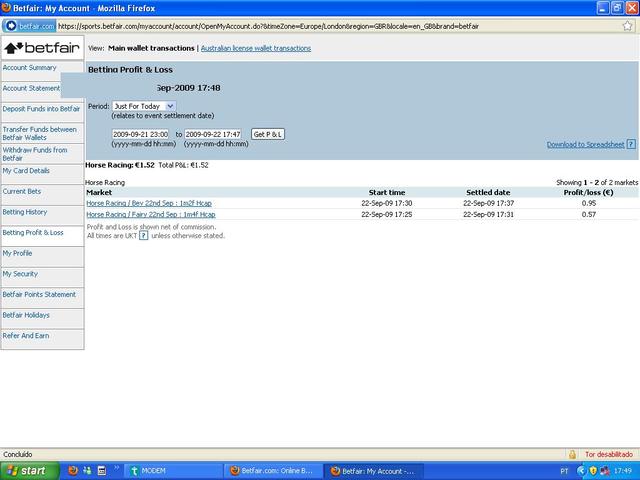Click profit value 0.57
Image resolution: width=640 pixels, height=480 pixels.
tap(589, 214)
